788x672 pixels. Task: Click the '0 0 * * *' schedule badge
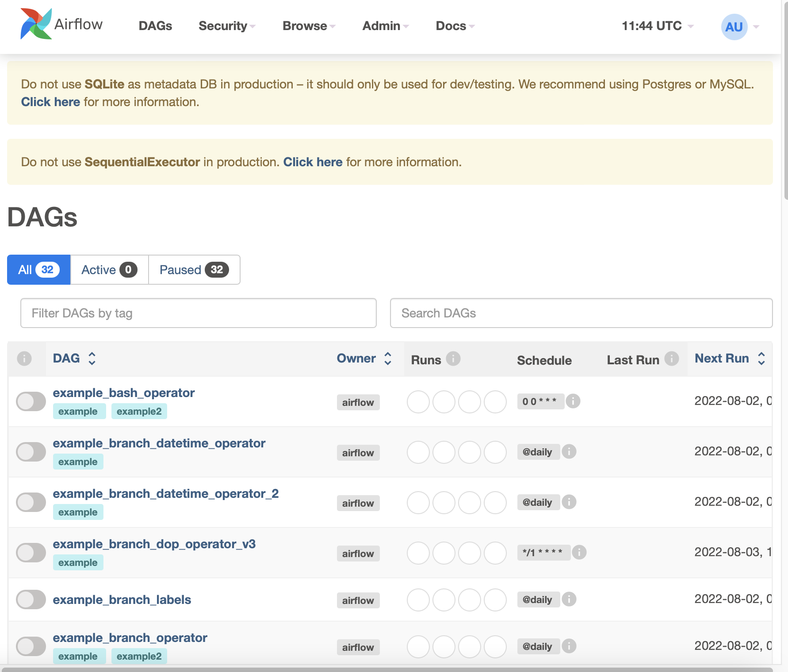coord(540,401)
